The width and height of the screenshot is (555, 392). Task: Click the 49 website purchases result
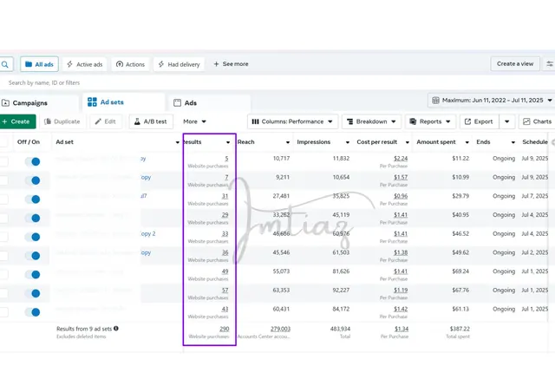coord(225,271)
